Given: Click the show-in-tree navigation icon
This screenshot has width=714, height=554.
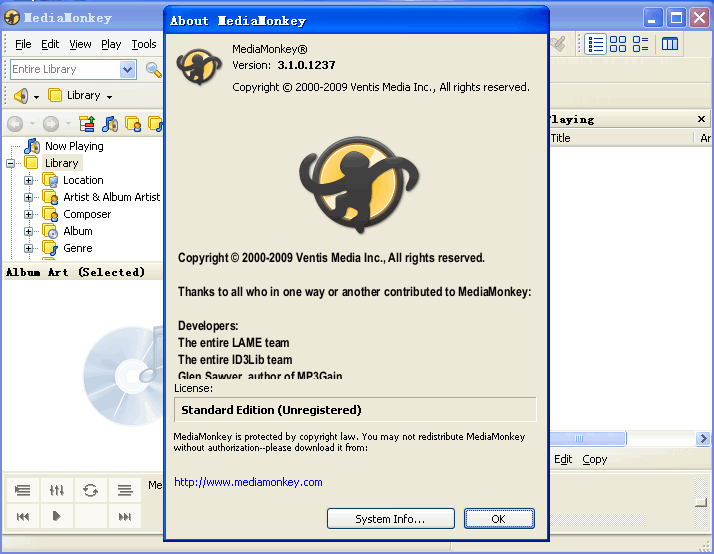Looking at the screenshot, I should pos(87,124).
